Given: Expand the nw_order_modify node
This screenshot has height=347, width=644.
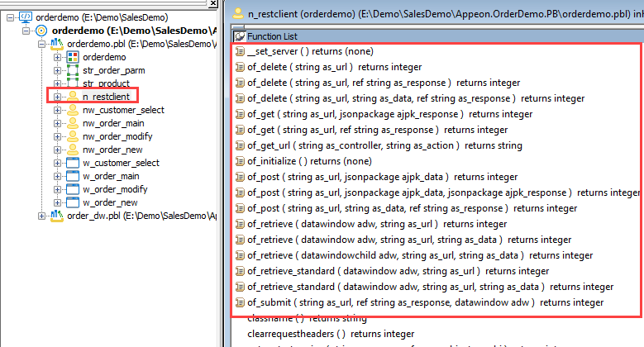Looking at the screenshot, I should pos(58,136).
